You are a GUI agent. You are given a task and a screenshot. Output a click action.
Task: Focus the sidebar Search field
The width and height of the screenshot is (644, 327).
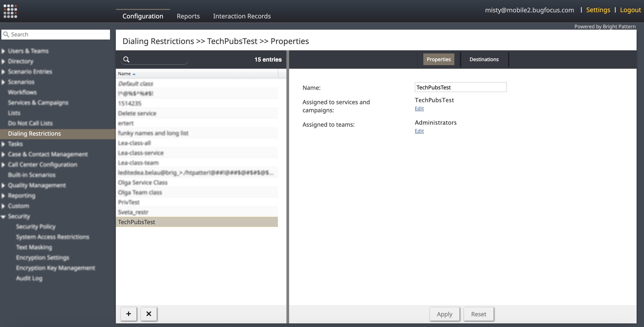(55, 35)
